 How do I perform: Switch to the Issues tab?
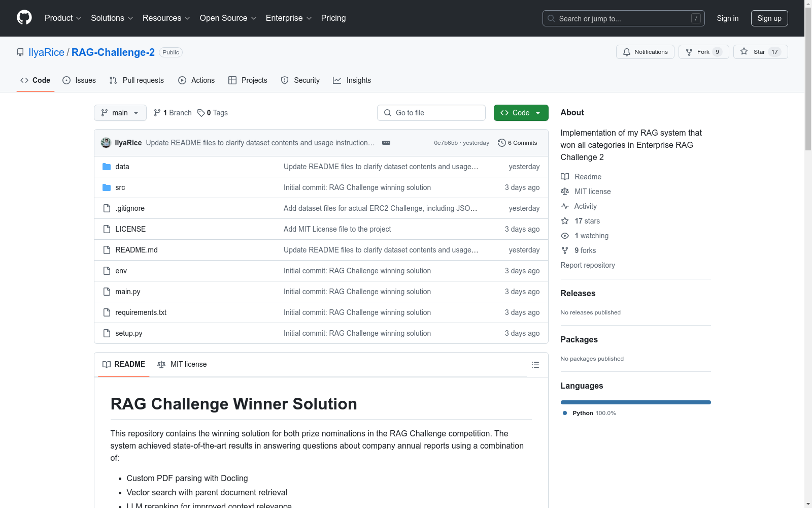click(x=79, y=80)
